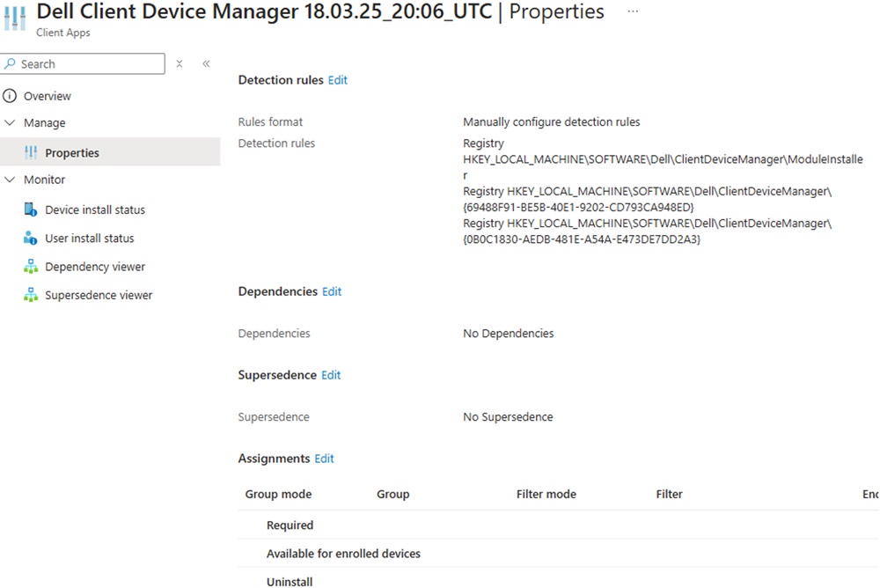
Task: Focus the sidebar Search field
Action: (88, 63)
